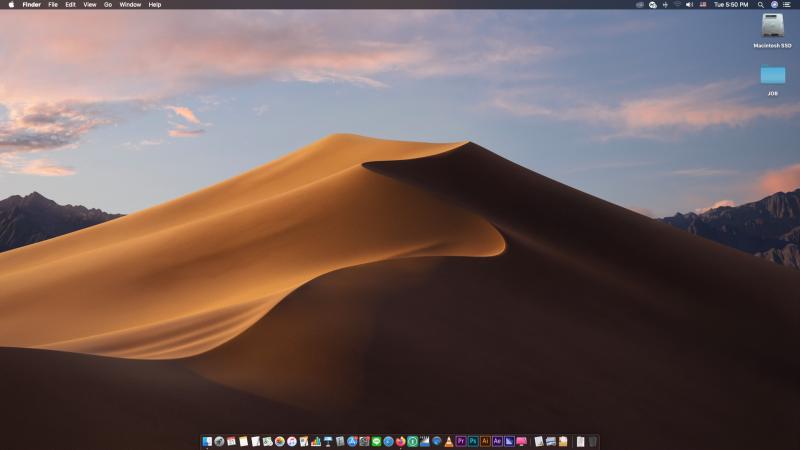
Task: Open Spotlight search in menu bar
Action: (x=761, y=5)
